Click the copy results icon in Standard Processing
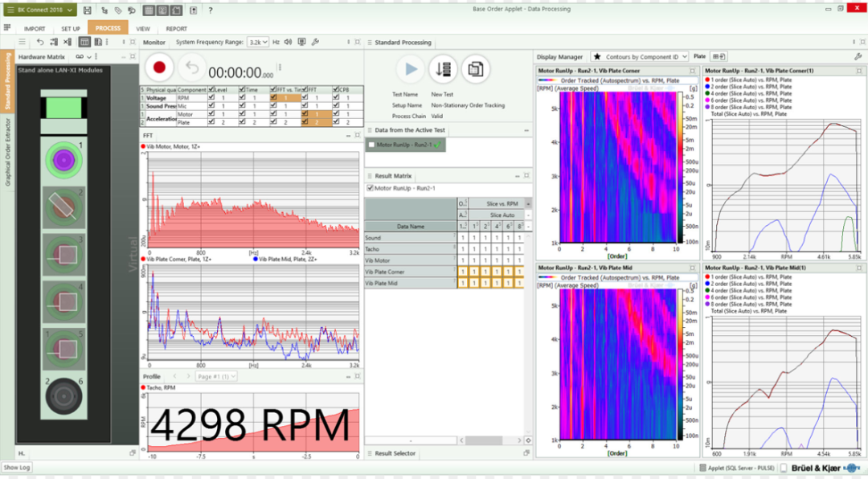This screenshot has width=868, height=479. click(476, 68)
